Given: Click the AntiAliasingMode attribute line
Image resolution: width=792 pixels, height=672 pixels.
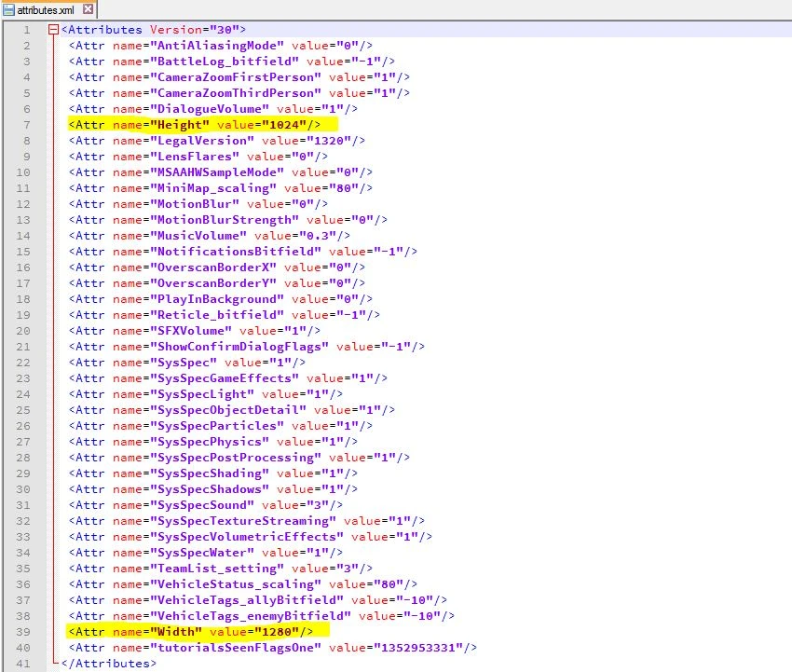Looking at the screenshot, I should pyautogui.click(x=221, y=46).
